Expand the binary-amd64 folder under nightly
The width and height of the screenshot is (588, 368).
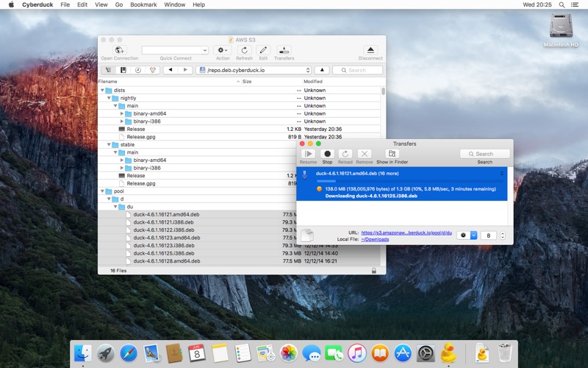pos(122,114)
